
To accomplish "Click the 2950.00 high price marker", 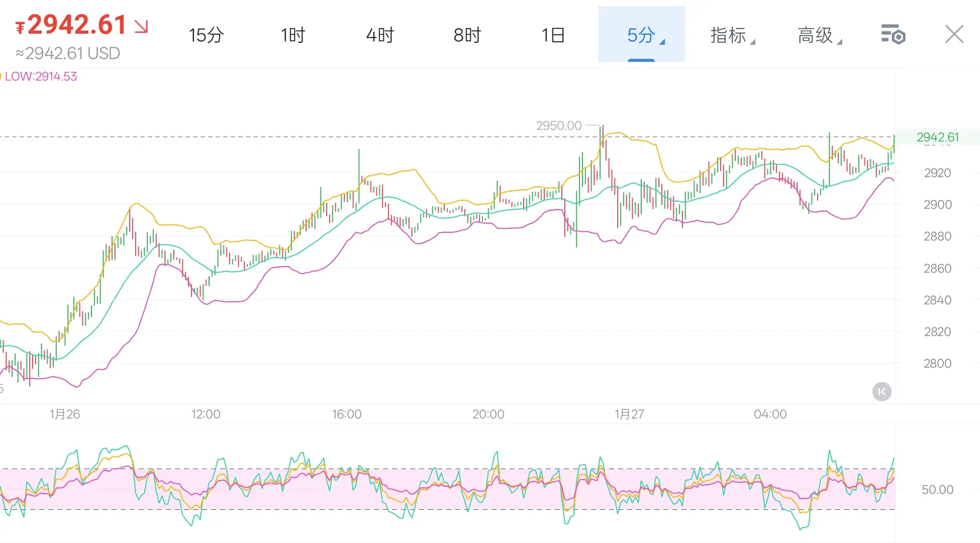I will click(558, 125).
